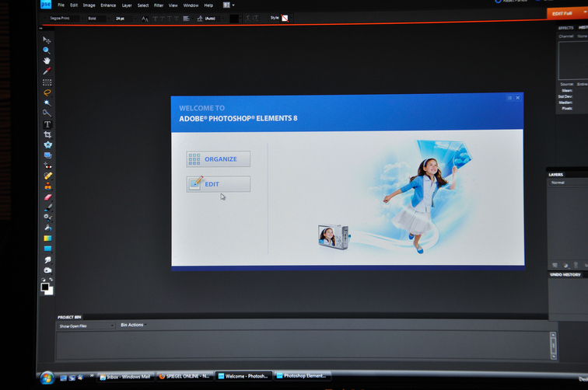Select the Horizontal Type tool

[47, 124]
